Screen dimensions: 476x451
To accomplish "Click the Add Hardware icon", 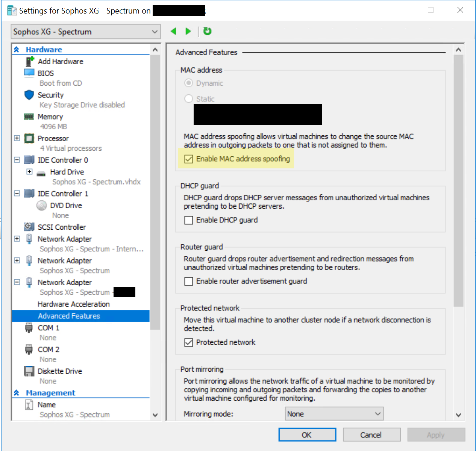I will (x=30, y=61).
